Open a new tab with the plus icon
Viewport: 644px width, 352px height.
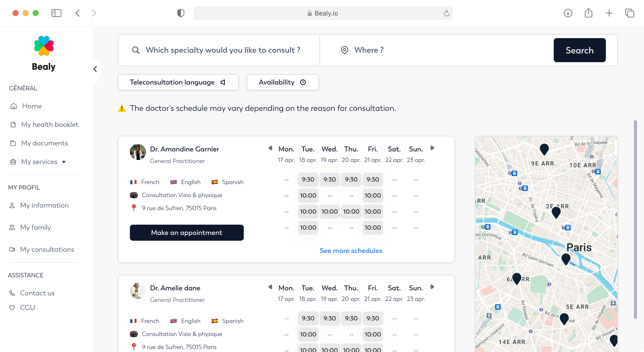coord(609,13)
